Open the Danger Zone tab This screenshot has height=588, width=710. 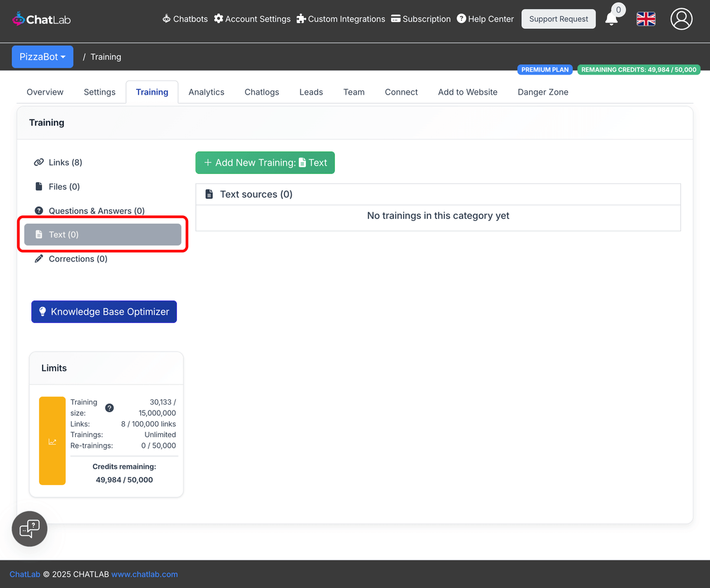tap(543, 92)
